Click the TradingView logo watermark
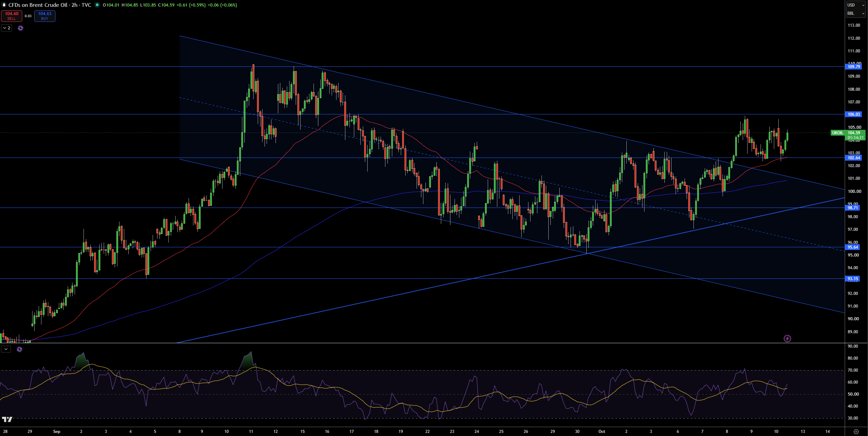 (7, 419)
